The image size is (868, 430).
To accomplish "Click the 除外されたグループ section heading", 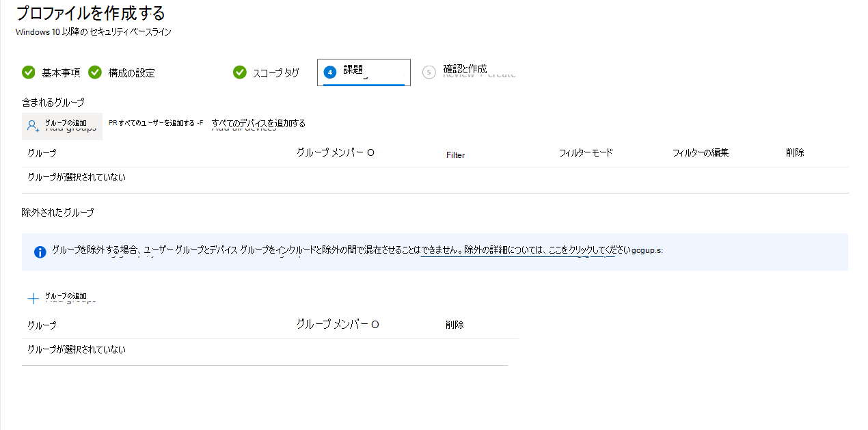I will [x=57, y=213].
